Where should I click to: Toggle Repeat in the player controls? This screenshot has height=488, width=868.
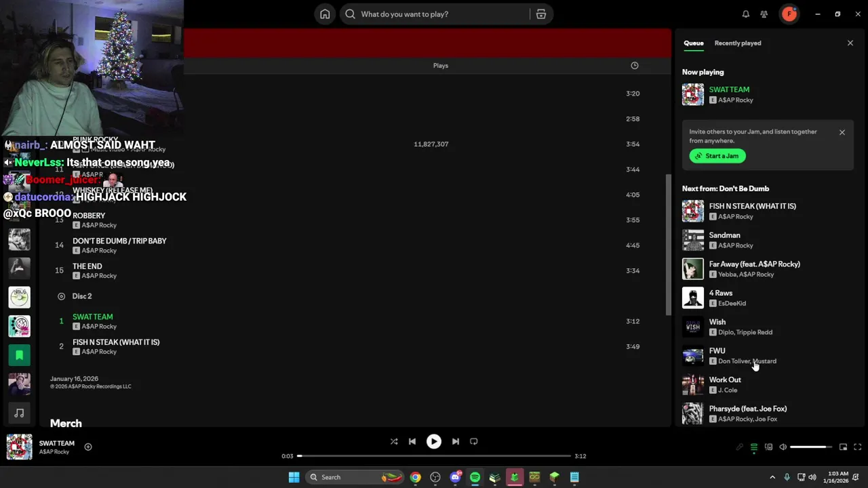coord(474,441)
